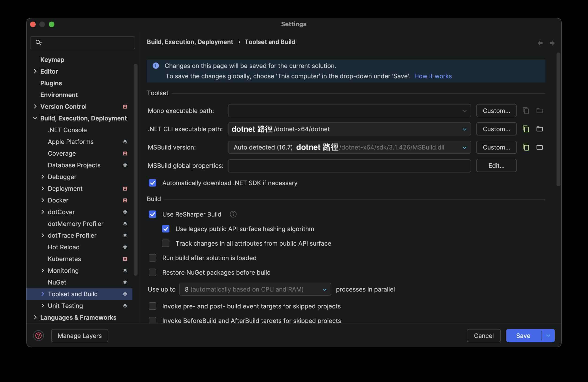Go to Keymap settings
Viewport: 588px width, 382px height.
click(52, 60)
